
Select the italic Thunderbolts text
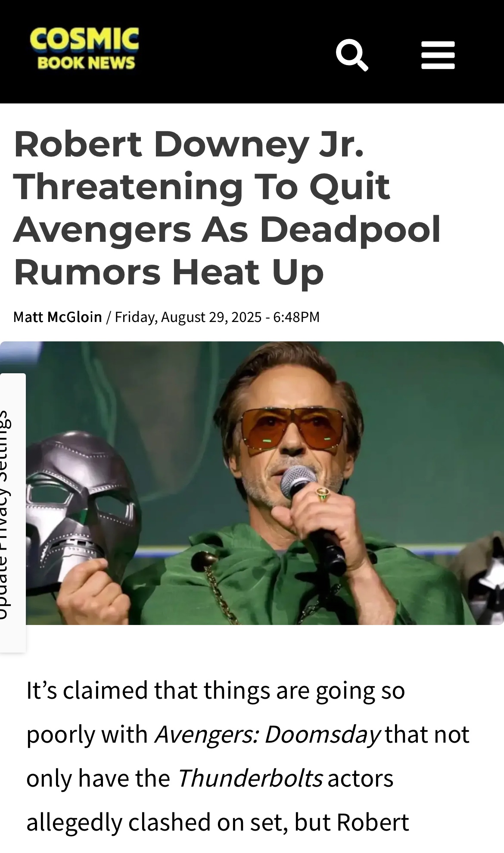(x=249, y=778)
